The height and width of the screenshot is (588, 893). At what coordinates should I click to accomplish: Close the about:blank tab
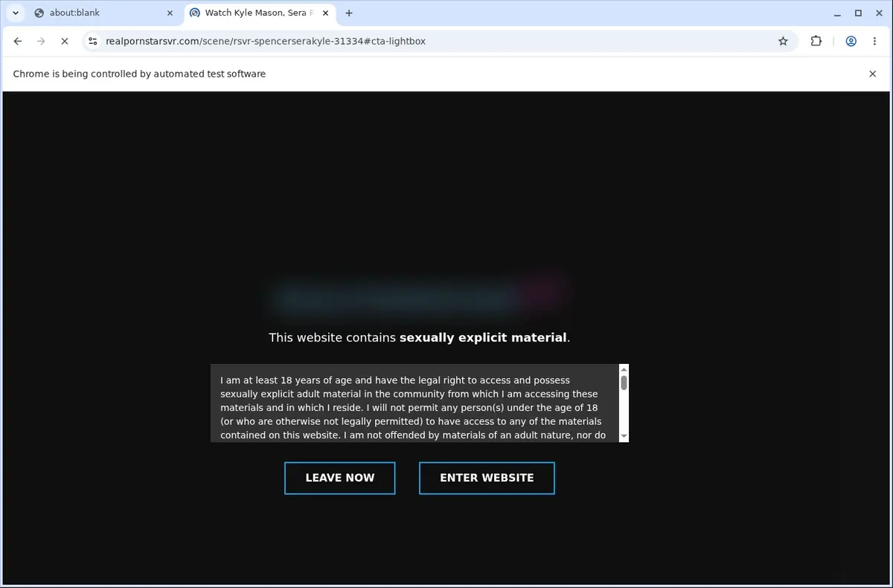pos(170,13)
